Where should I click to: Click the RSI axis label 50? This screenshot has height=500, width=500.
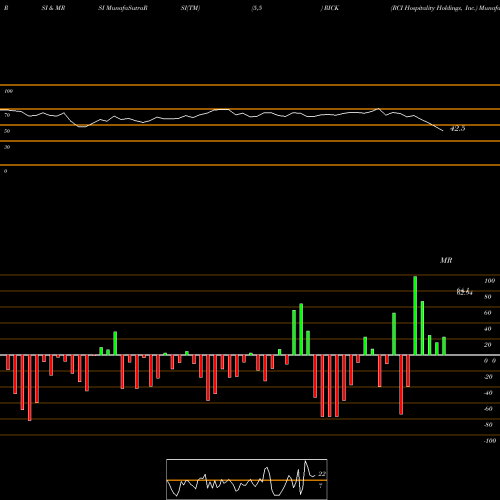coord(7,131)
